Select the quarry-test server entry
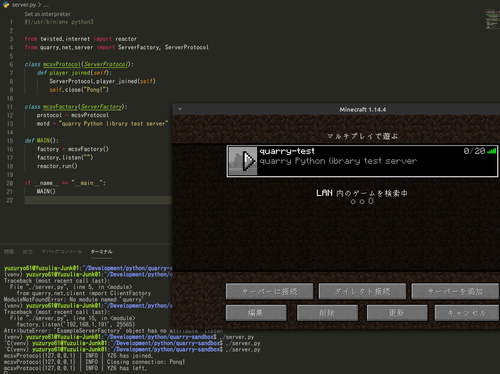Image resolution: width=500 pixels, height=374 pixels. point(362,161)
